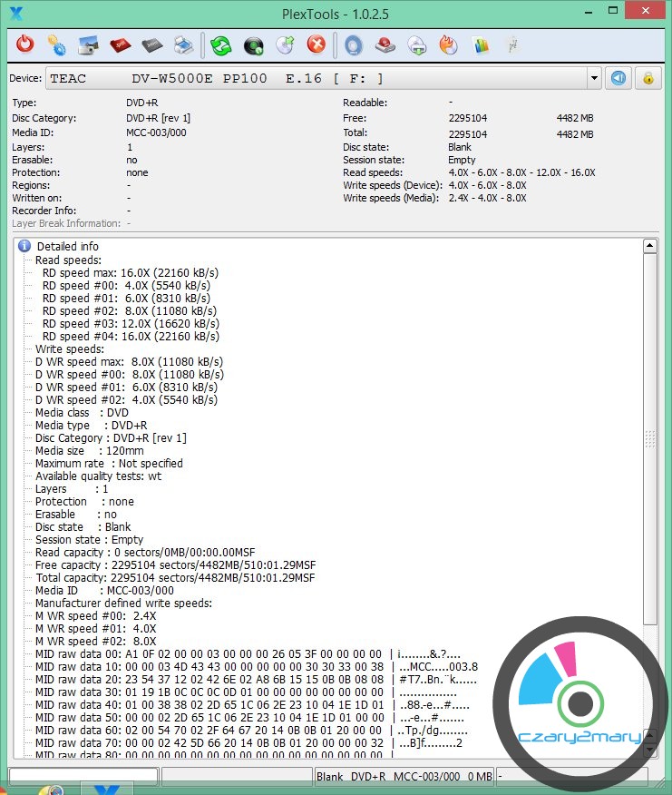
Task: Click the flame disc burn icon
Action: click(448, 44)
